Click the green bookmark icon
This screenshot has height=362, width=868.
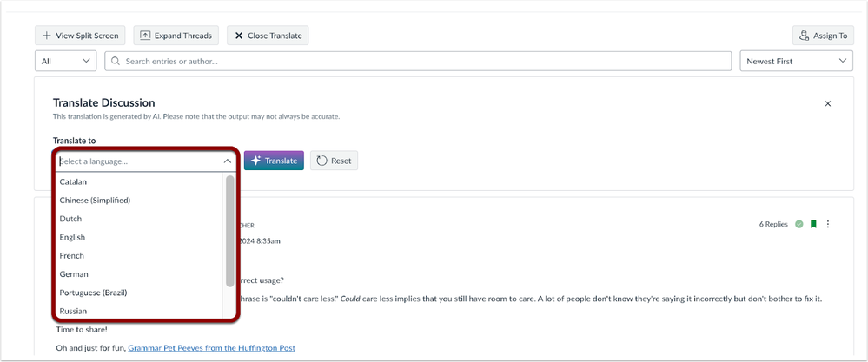(x=813, y=224)
